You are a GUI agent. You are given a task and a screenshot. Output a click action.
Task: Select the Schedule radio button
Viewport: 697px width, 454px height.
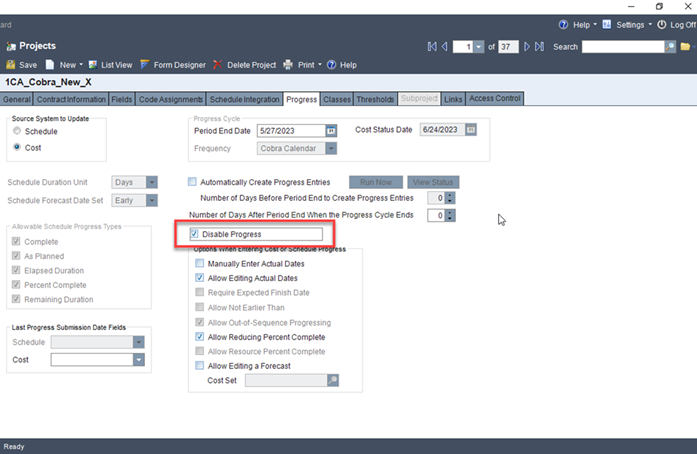pyautogui.click(x=17, y=131)
